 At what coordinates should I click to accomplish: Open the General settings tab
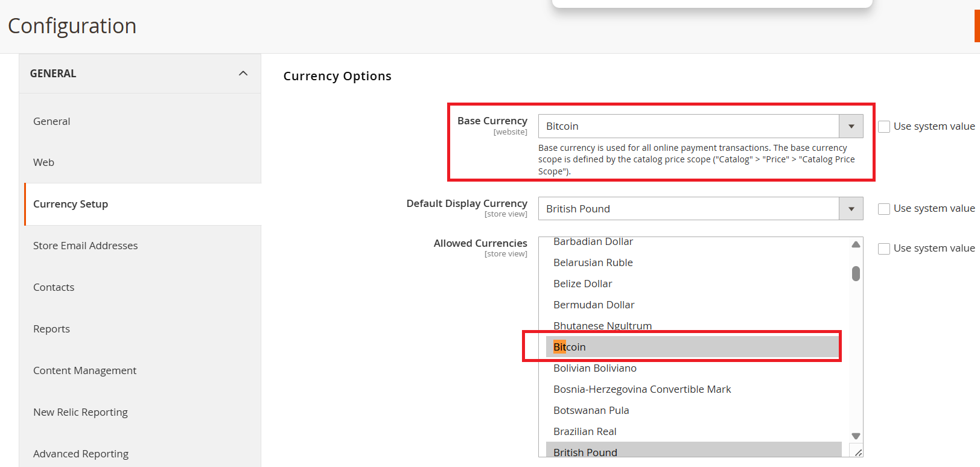point(52,121)
